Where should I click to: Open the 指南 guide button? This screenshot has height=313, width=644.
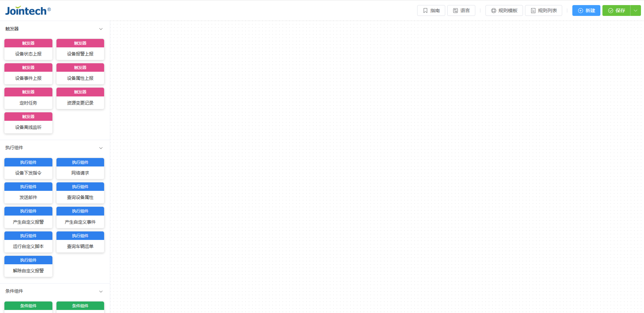coord(431,10)
